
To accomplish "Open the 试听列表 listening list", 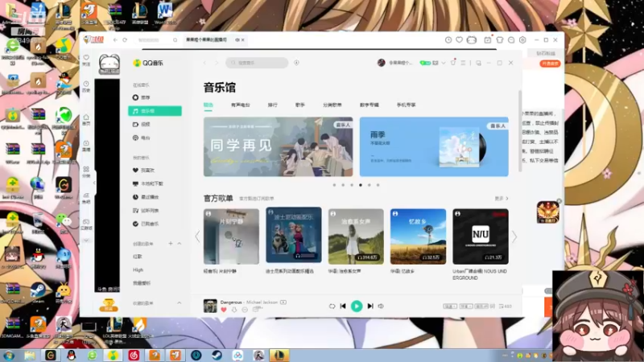I will pyautogui.click(x=146, y=211).
